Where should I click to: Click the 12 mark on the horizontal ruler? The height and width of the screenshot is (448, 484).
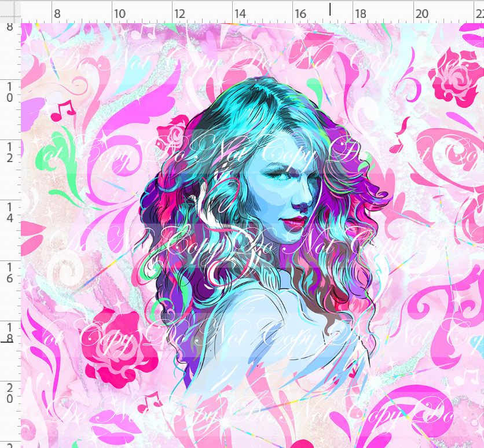click(179, 13)
